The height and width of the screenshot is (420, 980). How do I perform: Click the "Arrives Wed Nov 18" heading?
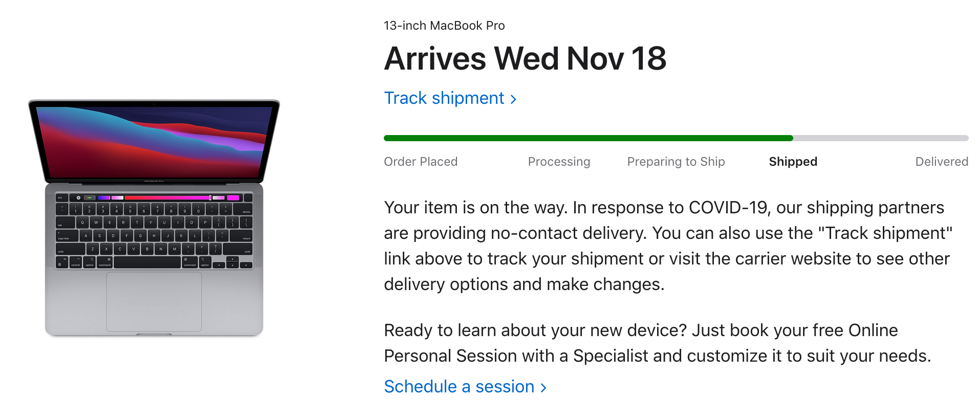tap(525, 58)
